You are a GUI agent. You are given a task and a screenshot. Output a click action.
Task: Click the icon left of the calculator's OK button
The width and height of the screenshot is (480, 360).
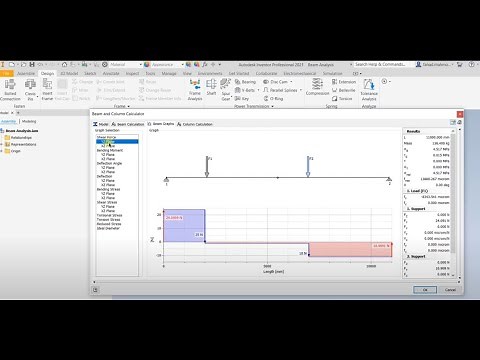coord(95,290)
